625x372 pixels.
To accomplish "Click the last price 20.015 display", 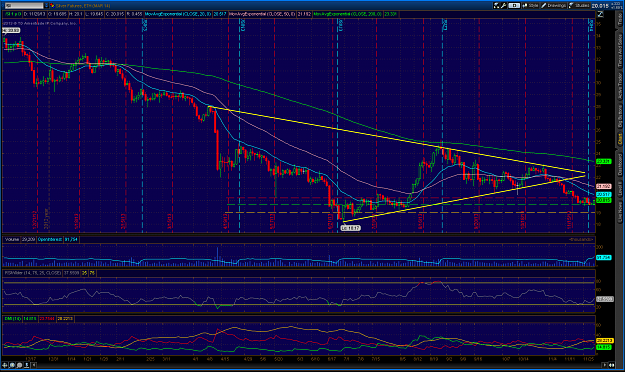I will (x=600, y=6).
